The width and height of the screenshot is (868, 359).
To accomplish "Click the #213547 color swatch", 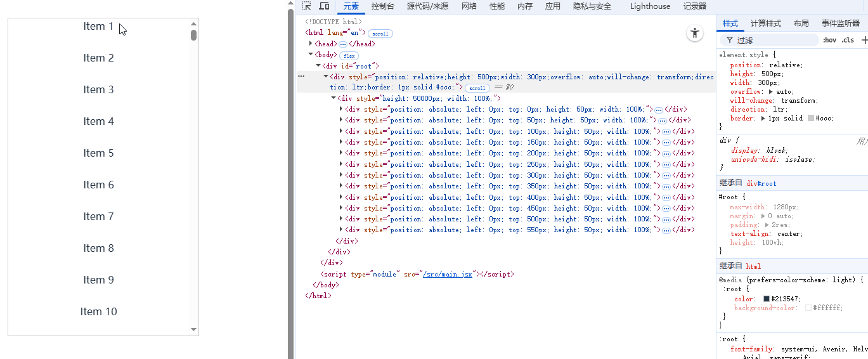I will pos(767,299).
